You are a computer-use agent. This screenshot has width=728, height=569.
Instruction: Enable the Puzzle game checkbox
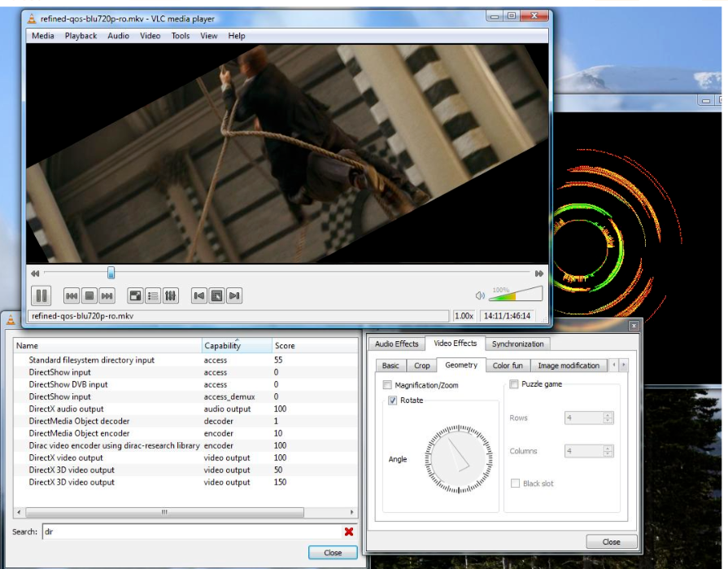[514, 384]
